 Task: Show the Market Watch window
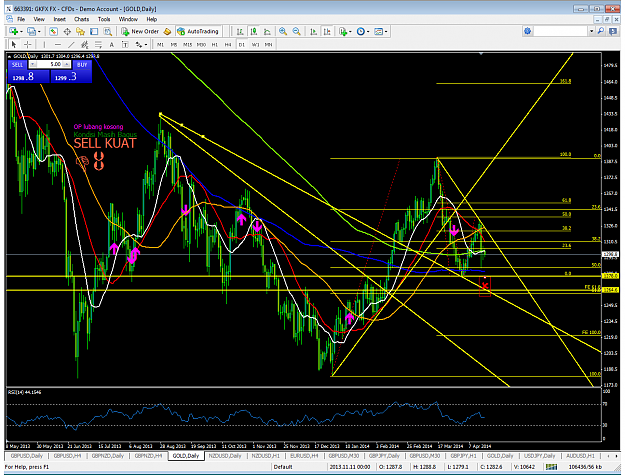(x=53, y=31)
